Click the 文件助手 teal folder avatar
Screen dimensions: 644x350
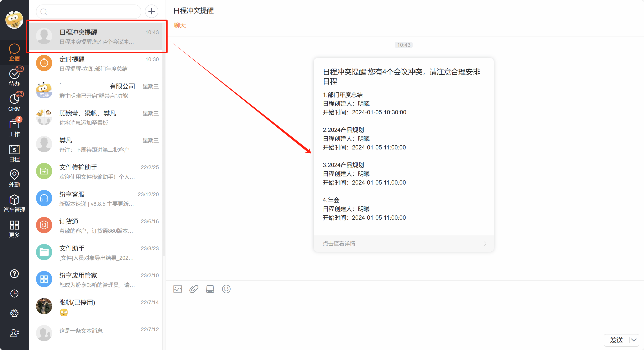pos(44,252)
